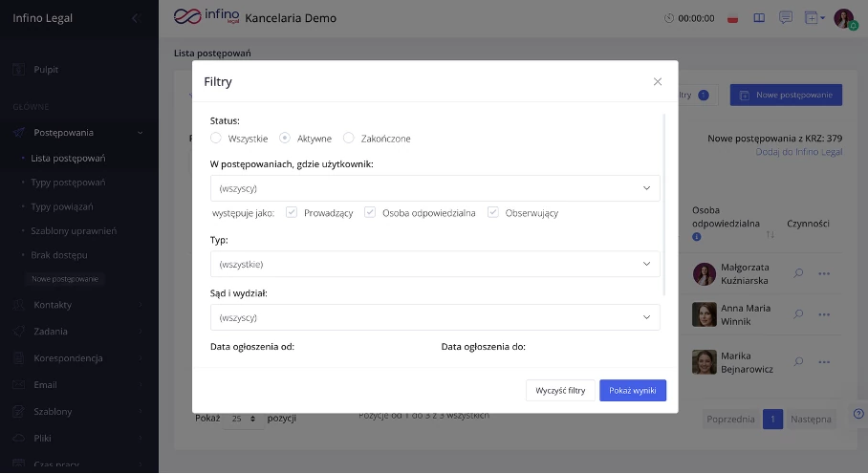
Task: Toggle the Prowadzący checkbox
Action: [292, 212]
